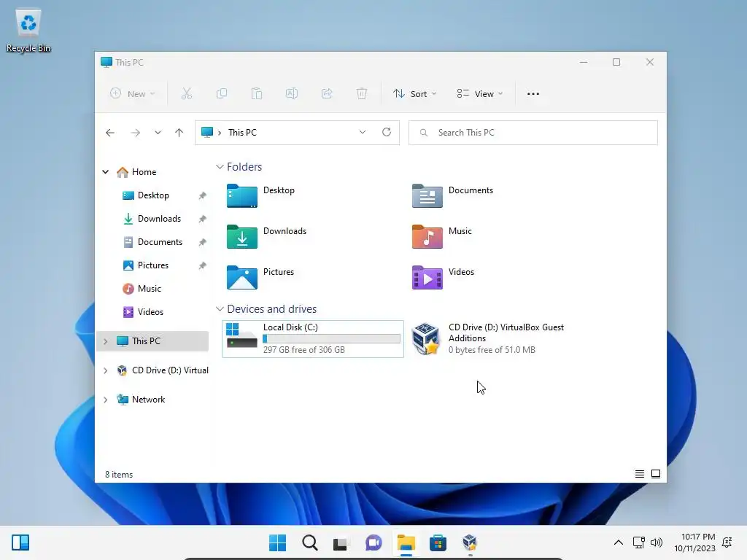Open the View dropdown menu
The width and height of the screenshot is (747, 560).
[x=480, y=94]
